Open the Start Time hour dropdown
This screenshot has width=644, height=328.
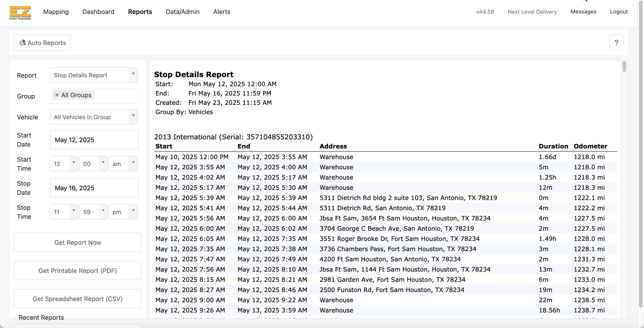click(64, 164)
